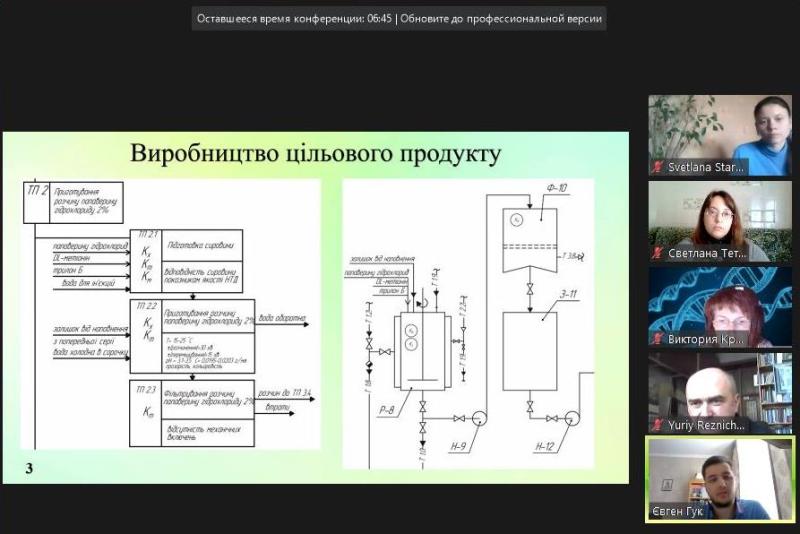
Task: Click 'розчин до ТП 3.4' output label
Action: (285, 393)
